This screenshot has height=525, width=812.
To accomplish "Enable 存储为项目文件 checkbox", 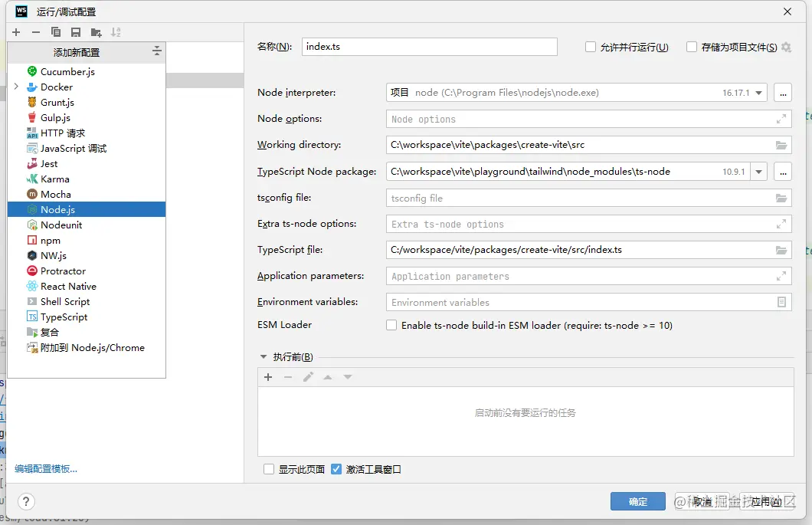I will (x=691, y=48).
